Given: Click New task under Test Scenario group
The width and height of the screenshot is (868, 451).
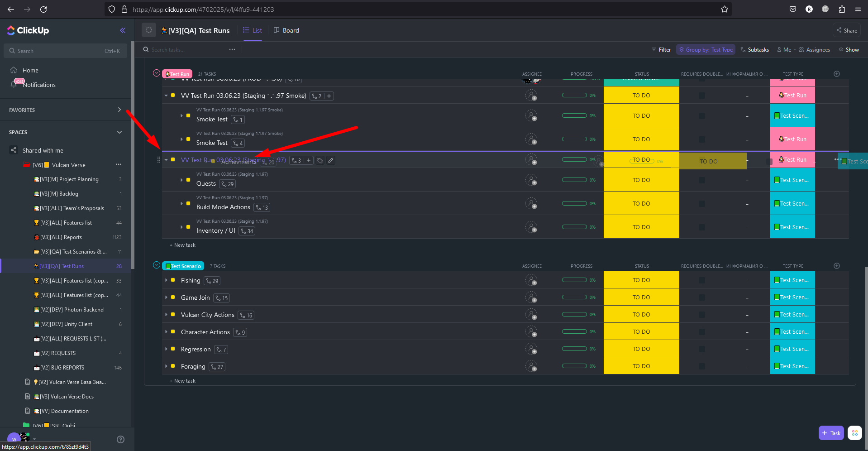Looking at the screenshot, I should tap(182, 381).
